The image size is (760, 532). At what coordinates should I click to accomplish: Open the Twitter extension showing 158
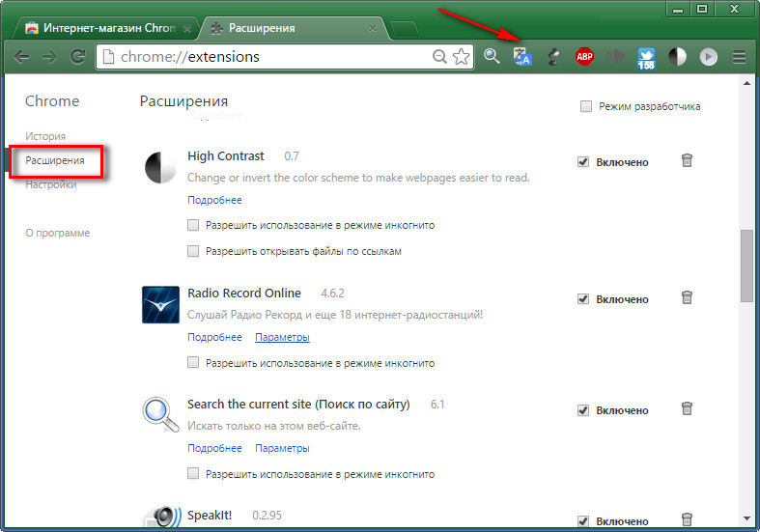click(646, 58)
